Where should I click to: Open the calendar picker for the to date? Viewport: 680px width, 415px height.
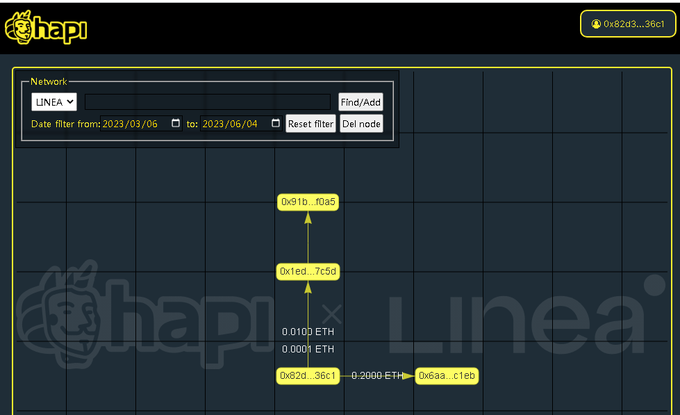pyautogui.click(x=275, y=123)
